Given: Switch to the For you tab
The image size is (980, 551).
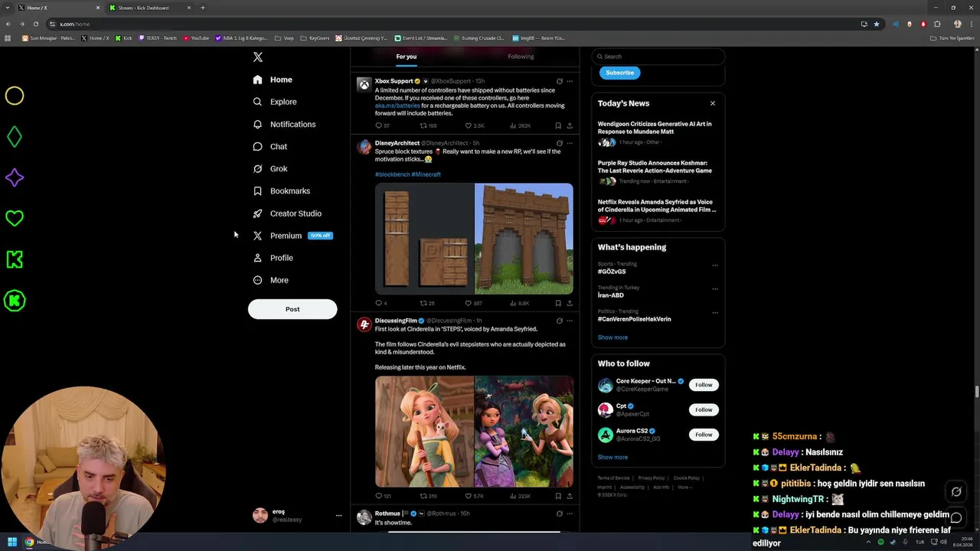Looking at the screenshot, I should coord(407,57).
